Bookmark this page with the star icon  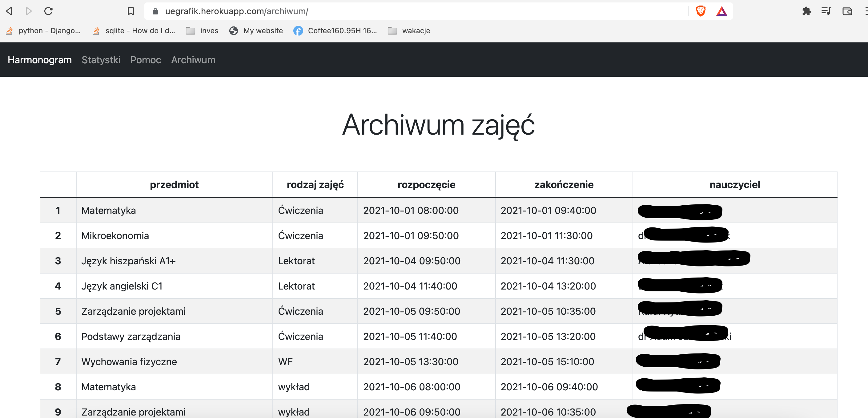[131, 11]
